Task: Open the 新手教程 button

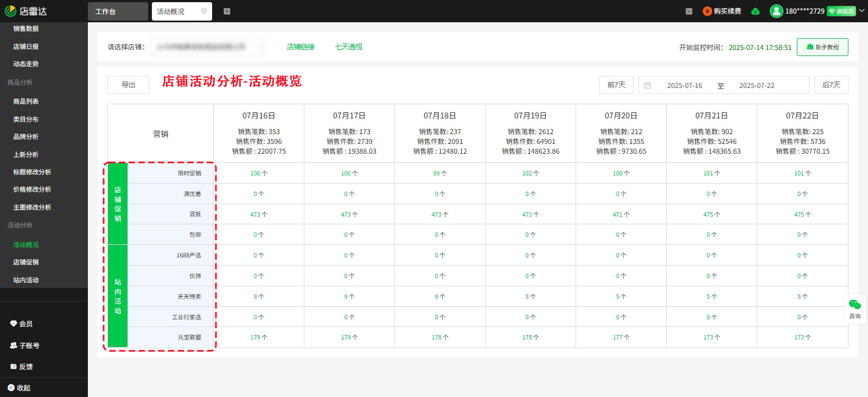Action: click(x=822, y=47)
